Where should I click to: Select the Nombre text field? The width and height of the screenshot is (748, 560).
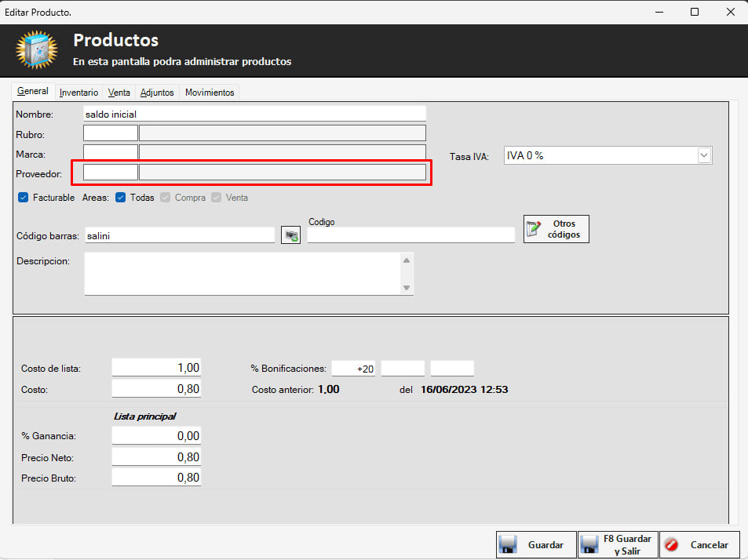pyautogui.click(x=254, y=115)
